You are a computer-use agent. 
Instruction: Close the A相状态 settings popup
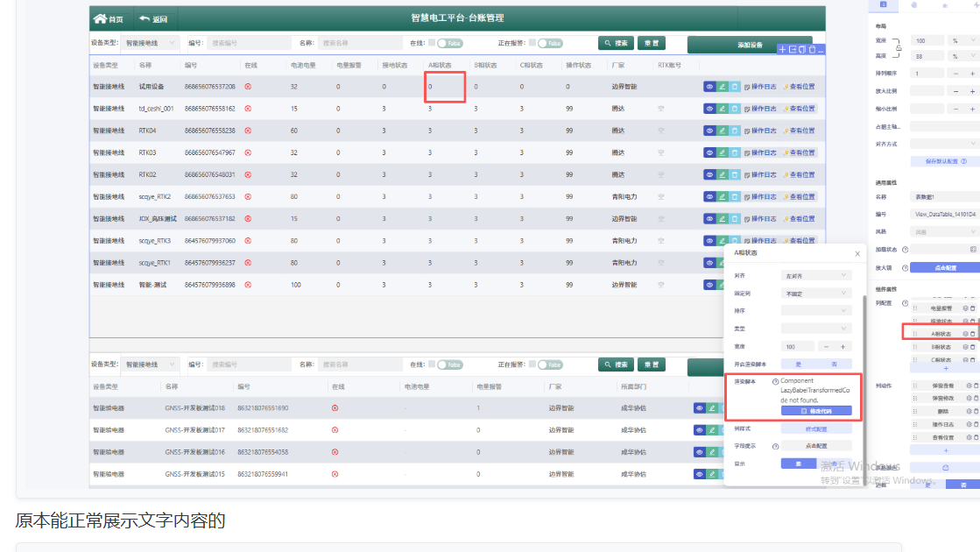tap(857, 253)
